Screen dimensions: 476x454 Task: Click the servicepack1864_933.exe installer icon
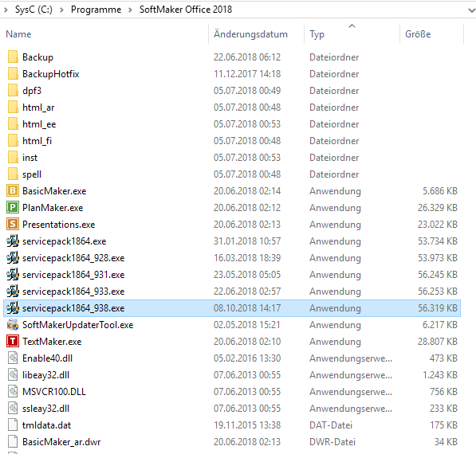13,292
